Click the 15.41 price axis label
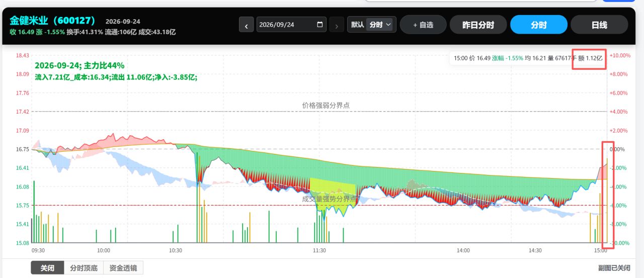The image size is (644, 278). (23, 224)
